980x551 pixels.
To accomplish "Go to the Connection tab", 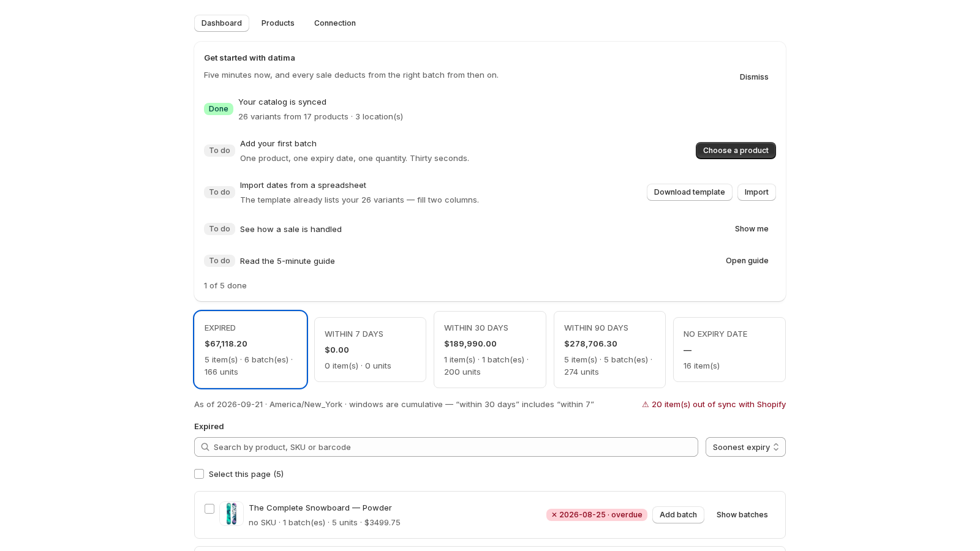I will (x=335, y=23).
